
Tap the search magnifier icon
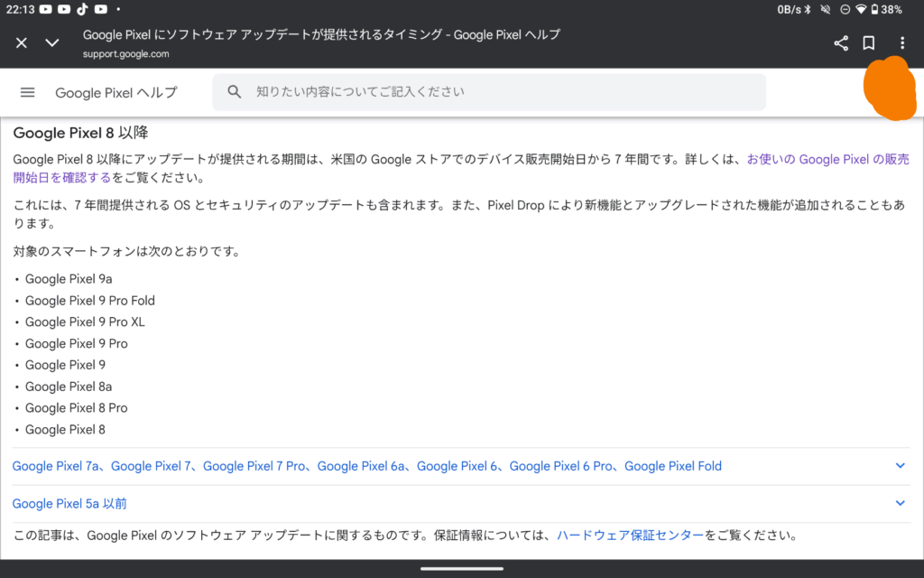[x=235, y=92]
